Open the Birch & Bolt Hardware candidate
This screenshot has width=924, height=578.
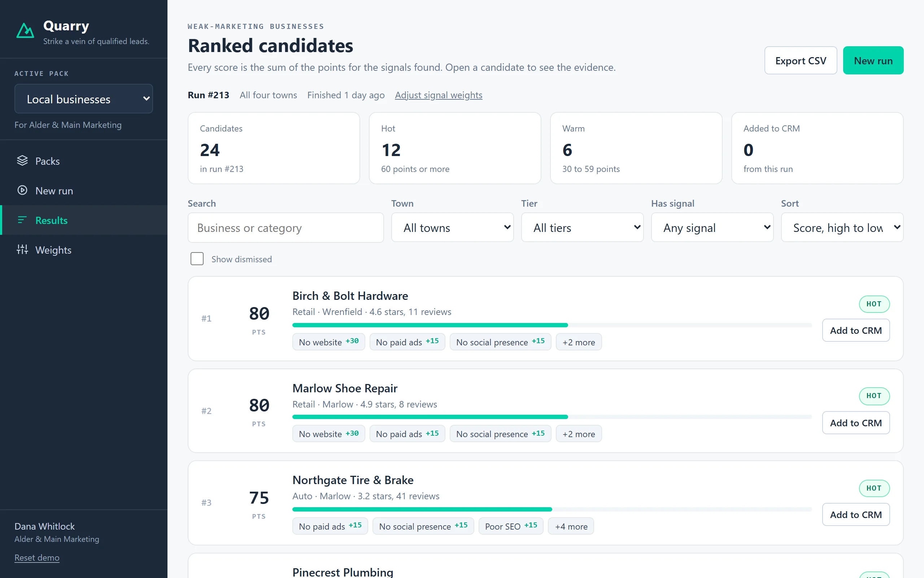[x=350, y=296]
